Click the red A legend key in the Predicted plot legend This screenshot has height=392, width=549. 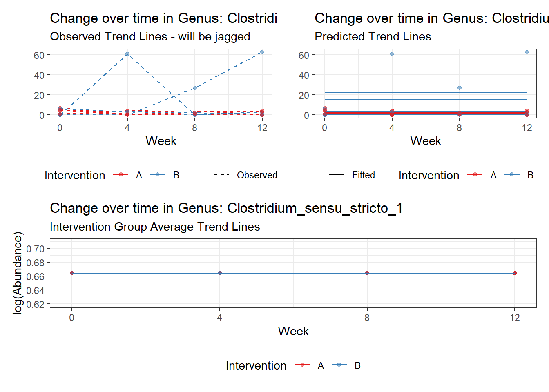(x=475, y=175)
